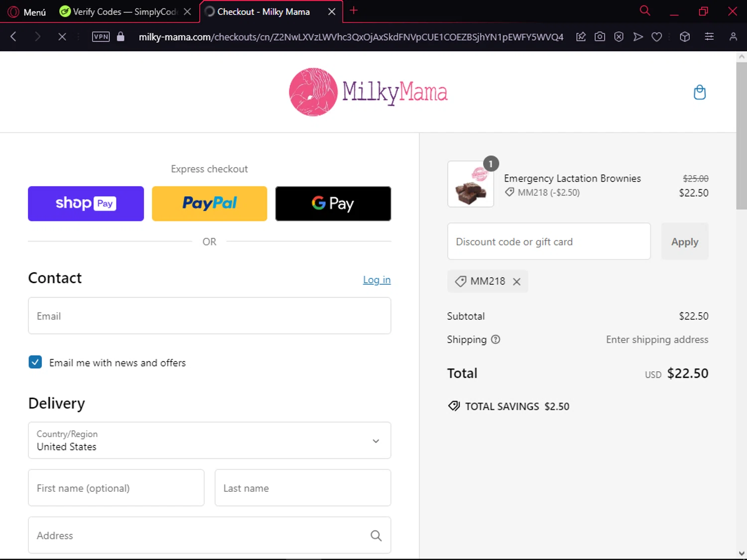The width and height of the screenshot is (747, 560).
Task: View the site security lock info
Action: [x=121, y=36]
